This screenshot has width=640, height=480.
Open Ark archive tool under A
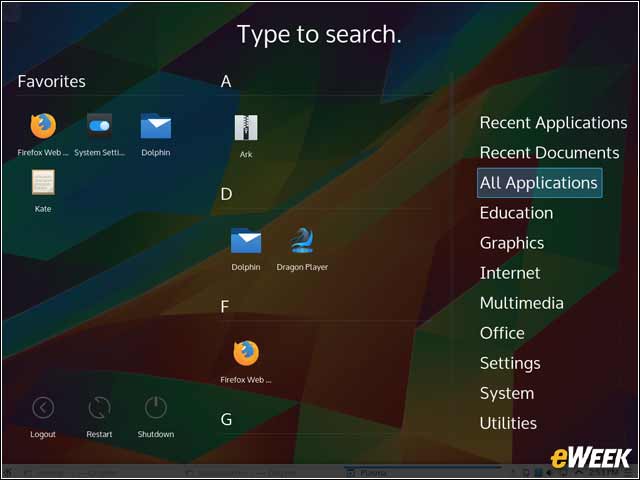tap(246, 136)
